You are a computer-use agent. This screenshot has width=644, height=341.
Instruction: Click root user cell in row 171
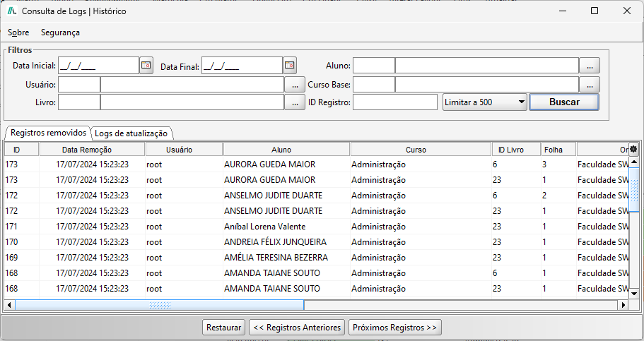[184, 227]
